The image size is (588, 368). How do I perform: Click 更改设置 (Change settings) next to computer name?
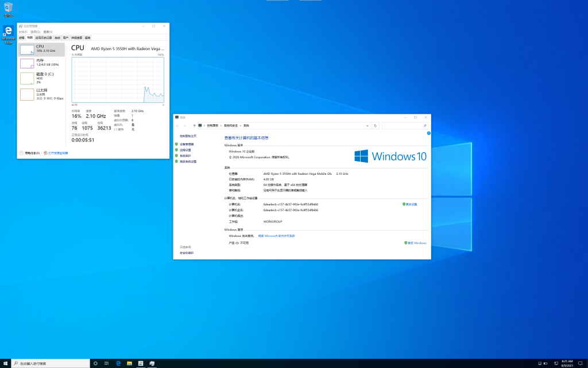(411, 204)
